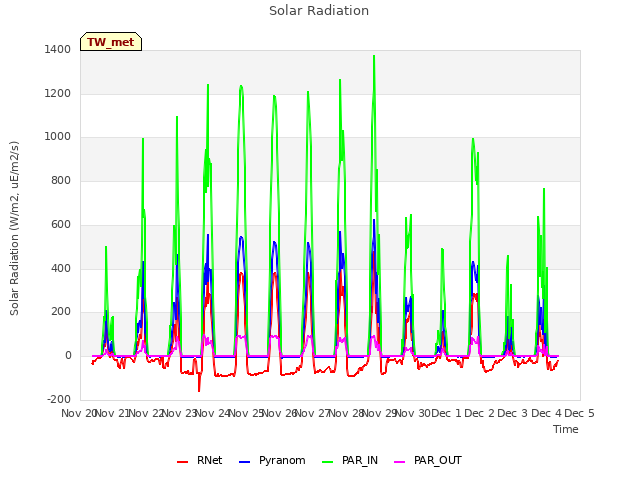Click the 400 y-axis tick label
This screenshot has width=640, height=480.
pos(61,268)
